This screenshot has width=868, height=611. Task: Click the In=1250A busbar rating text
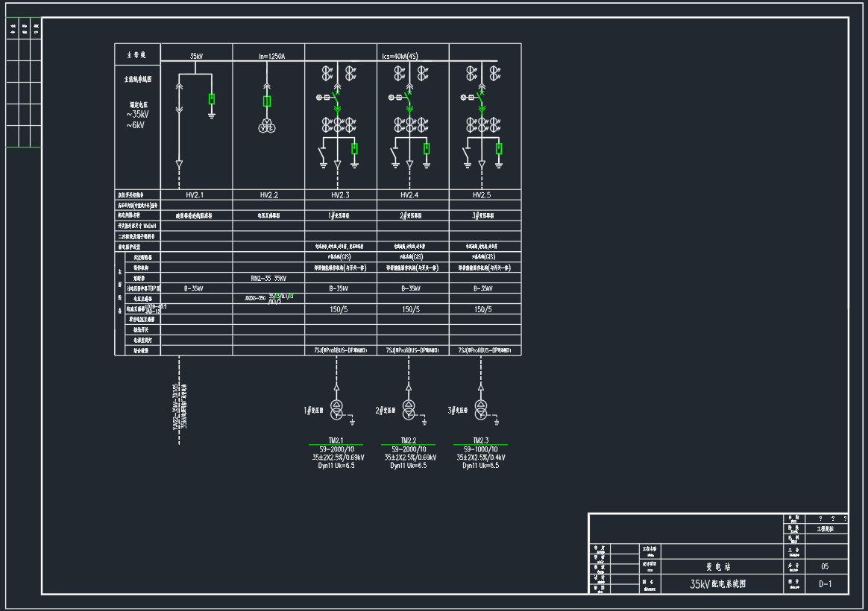click(271, 56)
